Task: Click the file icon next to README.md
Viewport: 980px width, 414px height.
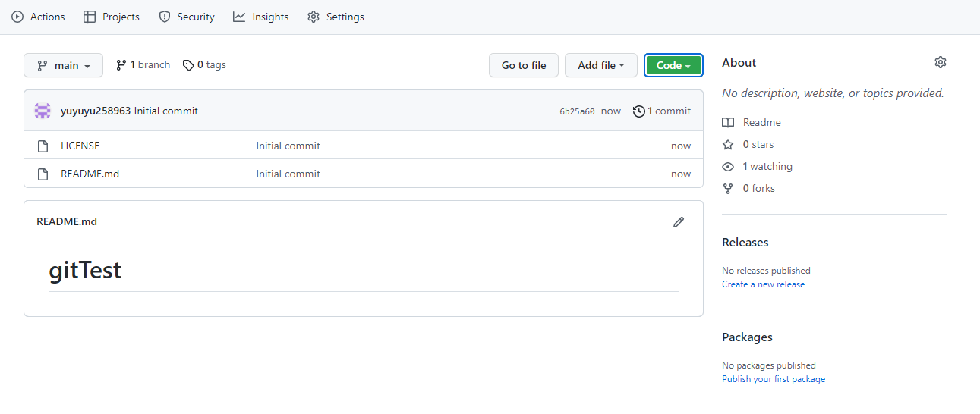Action: [43, 174]
